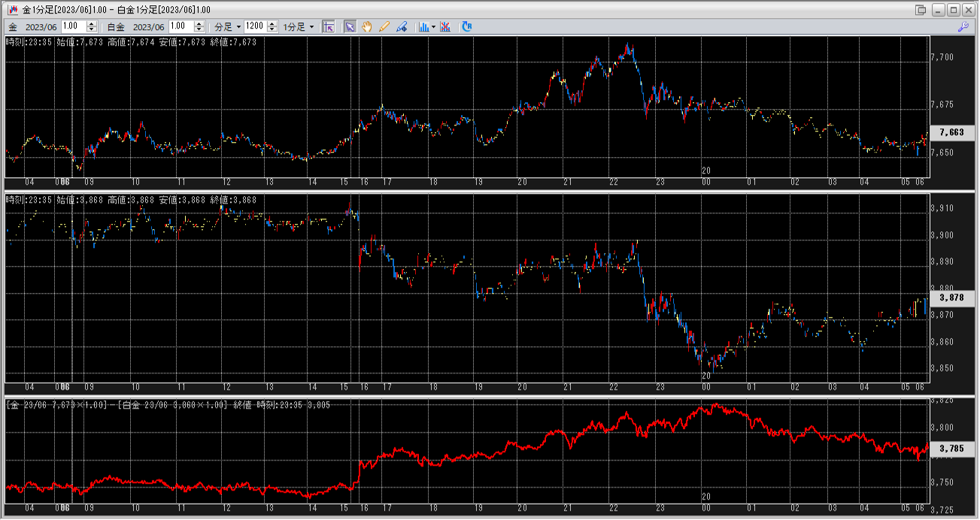Image resolution: width=980 pixels, height=520 pixels.
Task: Click the window copy icon in title bar
Action: point(921,10)
